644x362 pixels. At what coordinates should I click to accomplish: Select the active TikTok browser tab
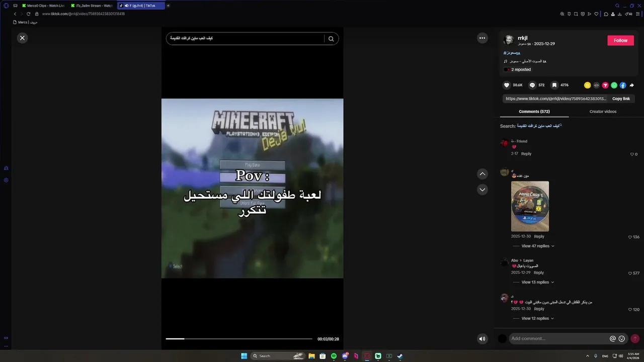tap(141, 6)
